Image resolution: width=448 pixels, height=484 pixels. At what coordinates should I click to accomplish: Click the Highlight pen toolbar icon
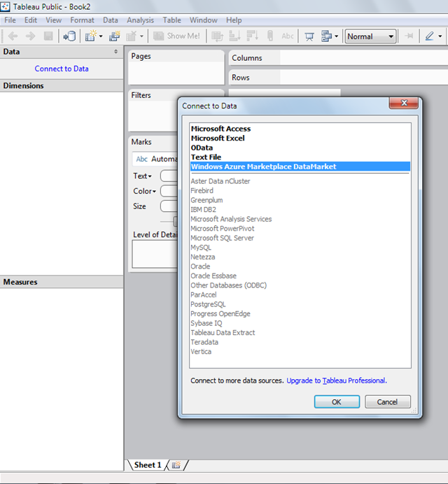[x=430, y=36]
